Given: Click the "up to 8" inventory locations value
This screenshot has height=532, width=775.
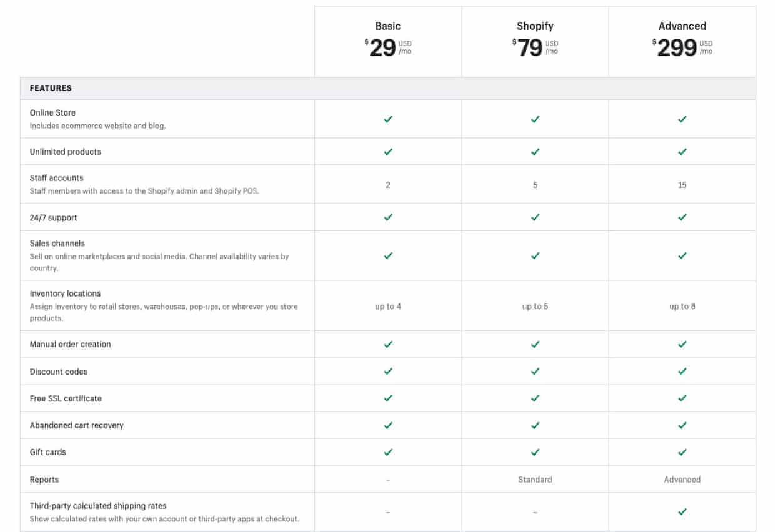Looking at the screenshot, I should click(682, 307).
